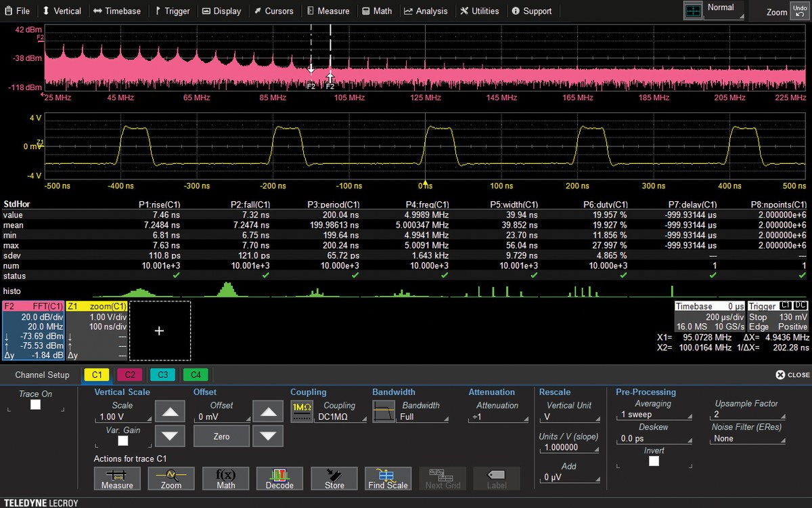812x508 pixels.
Task: Click the grid display mode icon
Action: [693, 11]
